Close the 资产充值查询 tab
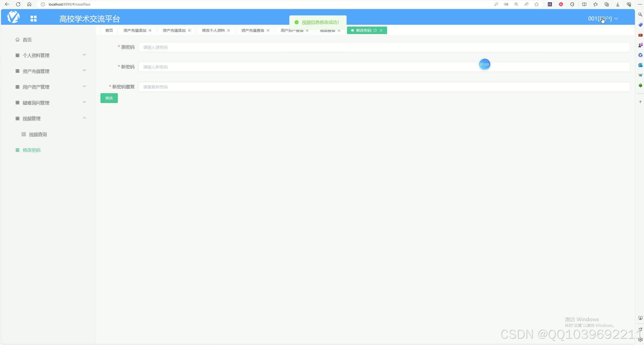The image size is (644, 345). (x=268, y=30)
